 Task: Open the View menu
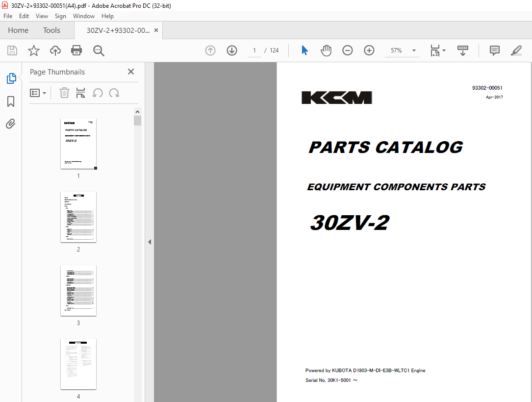pyautogui.click(x=42, y=16)
